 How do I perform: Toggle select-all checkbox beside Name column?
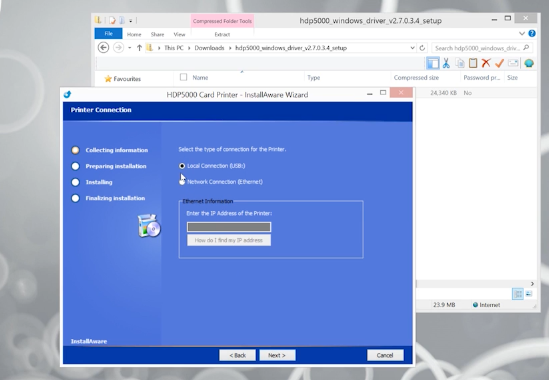click(x=183, y=77)
